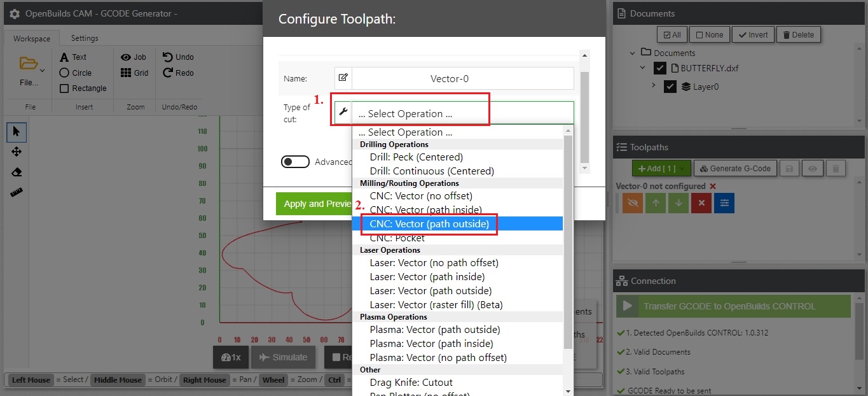
Task: Move Vector-0 toolpath down
Action: click(679, 202)
